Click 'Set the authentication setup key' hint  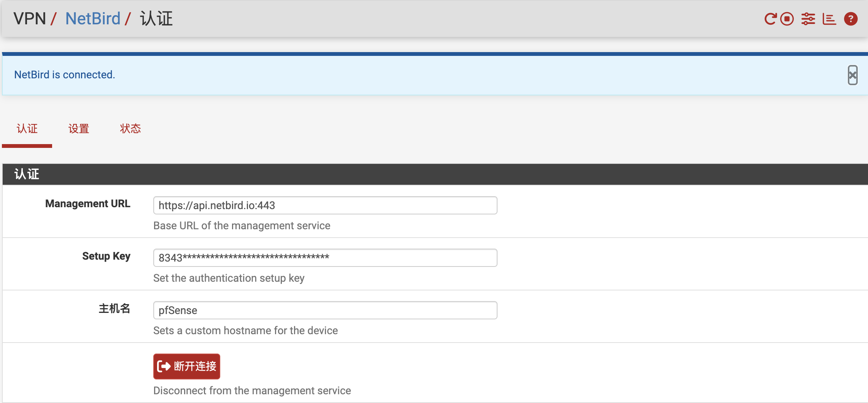(229, 278)
